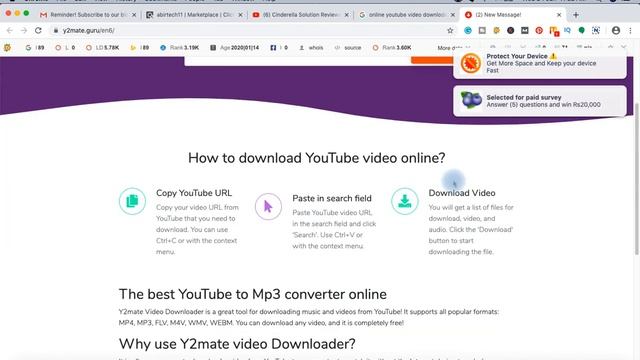640x360 pixels.
Task: Open the Chrome three-dot menu
Action: (630, 30)
